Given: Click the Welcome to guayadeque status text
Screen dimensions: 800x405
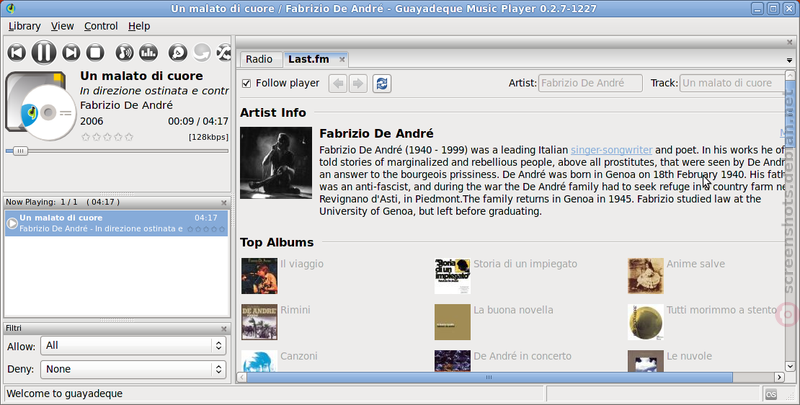Looking at the screenshot, I should click(65, 394).
